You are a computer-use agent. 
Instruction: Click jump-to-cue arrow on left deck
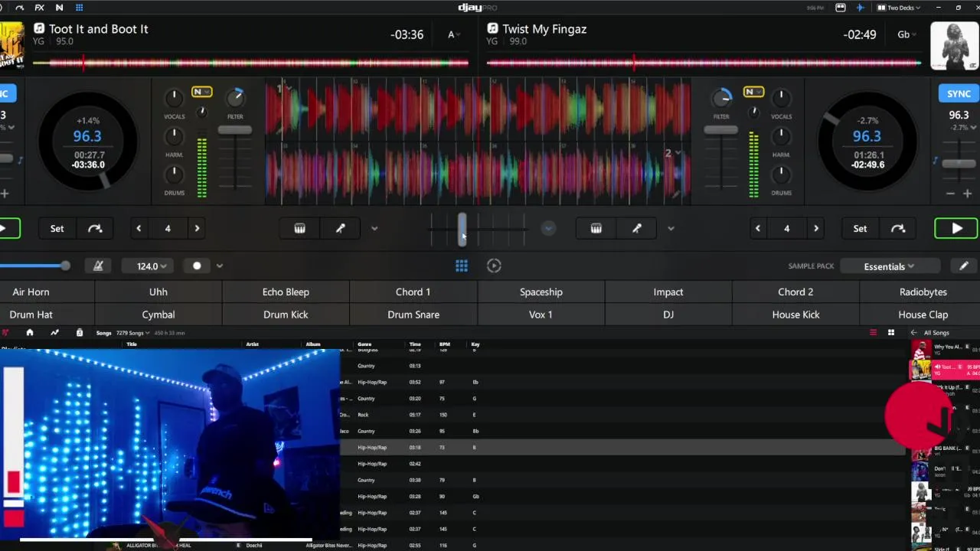pos(95,228)
